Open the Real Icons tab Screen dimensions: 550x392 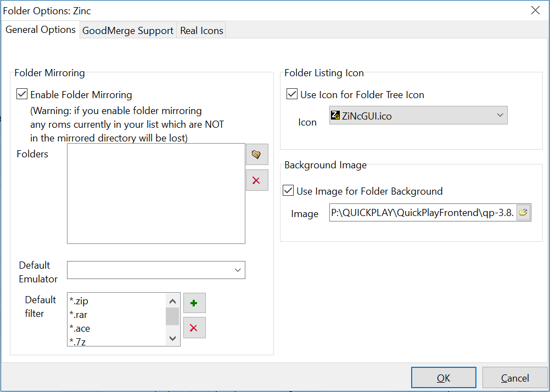pos(201,31)
